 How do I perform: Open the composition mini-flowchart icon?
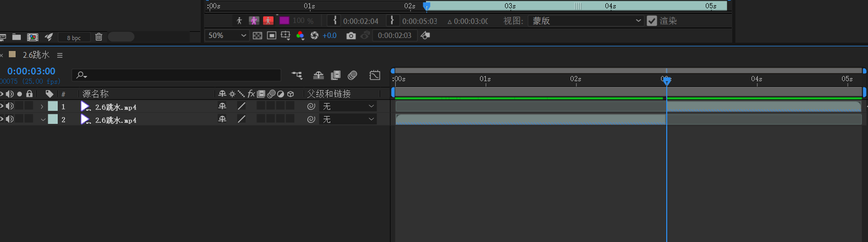297,75
